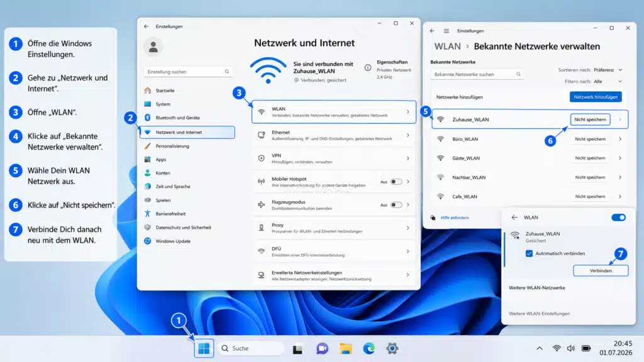Click the large Wi-Fi connection status icon
The height and width of the screenshot is (362, 644).
point(268,70)
